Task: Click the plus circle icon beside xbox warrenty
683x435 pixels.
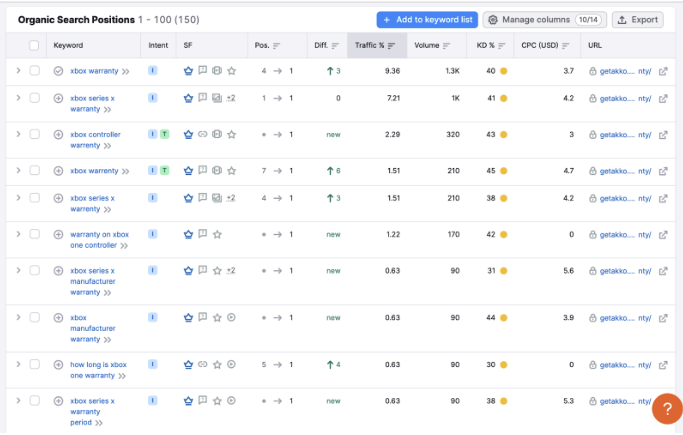Action: (58, 171)
